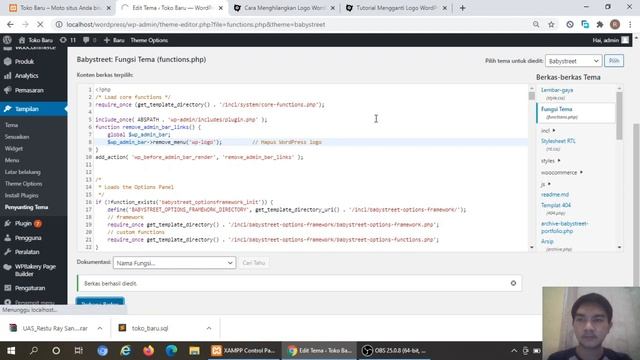Open the readme.md file

555,195
